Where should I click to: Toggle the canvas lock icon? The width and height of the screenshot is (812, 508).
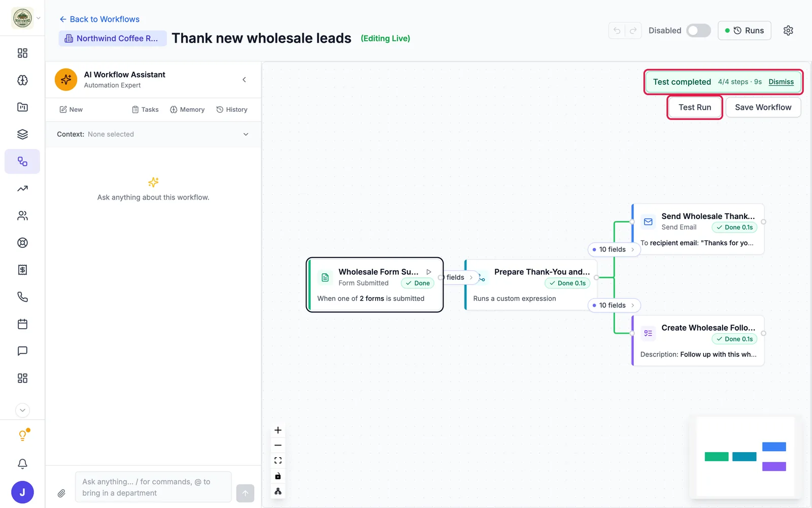(278, 476)
